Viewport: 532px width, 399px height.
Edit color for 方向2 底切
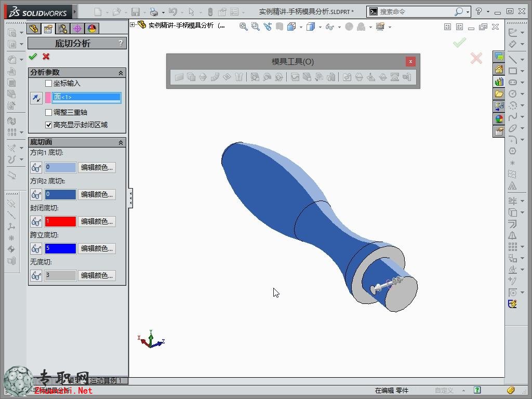(97, 194)
